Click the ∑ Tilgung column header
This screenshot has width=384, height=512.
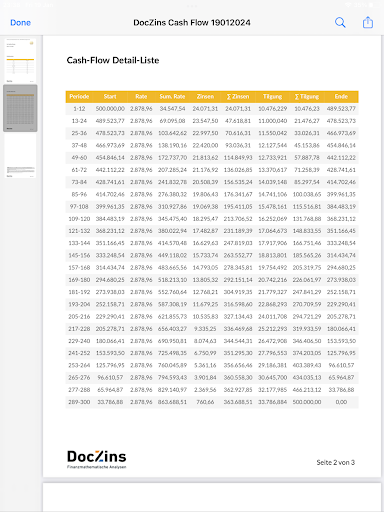coord(307,97)
